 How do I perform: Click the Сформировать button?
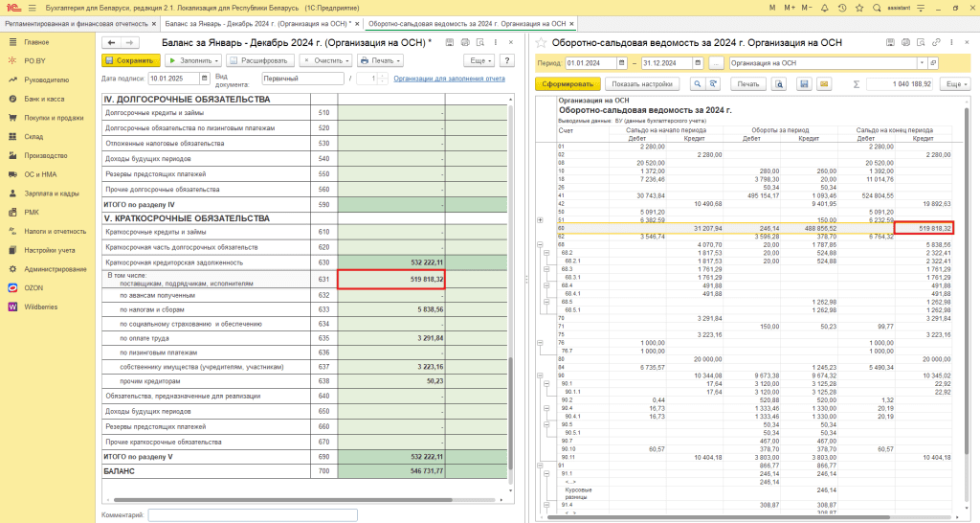pos(568,84)
